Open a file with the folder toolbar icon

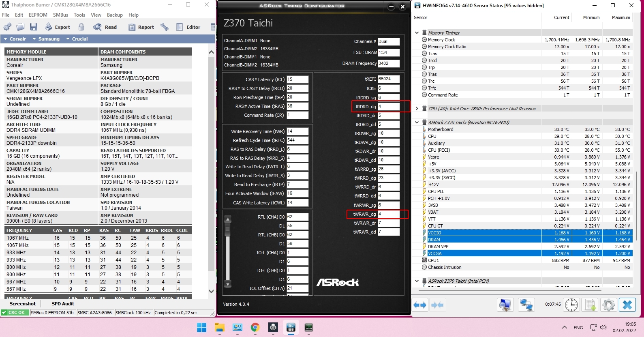(x=20, y=27)
